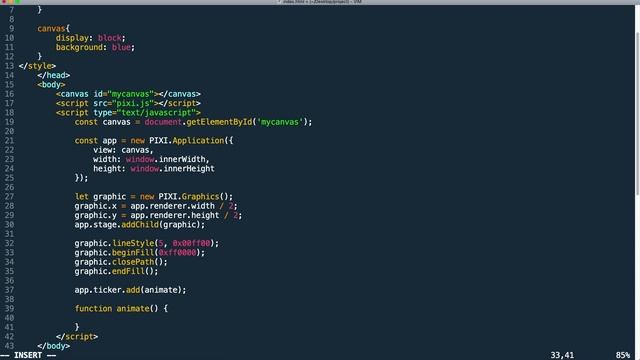Click the closing "</body>" tag on line 43

53,346
